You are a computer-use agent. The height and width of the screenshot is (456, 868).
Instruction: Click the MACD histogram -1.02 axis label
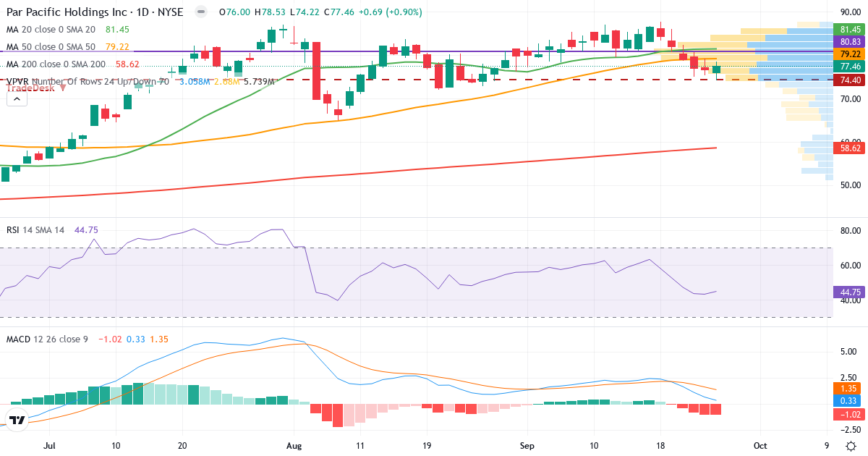coord(850,415)
